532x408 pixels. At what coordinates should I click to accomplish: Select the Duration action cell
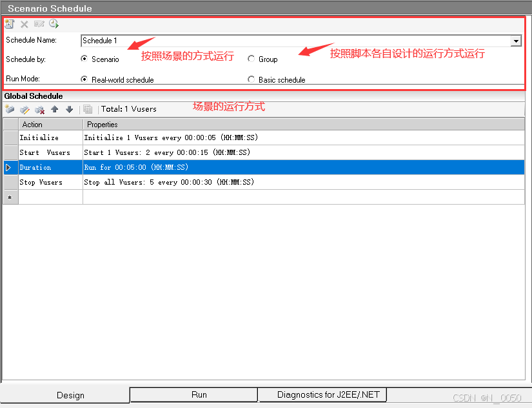[50, 167]
